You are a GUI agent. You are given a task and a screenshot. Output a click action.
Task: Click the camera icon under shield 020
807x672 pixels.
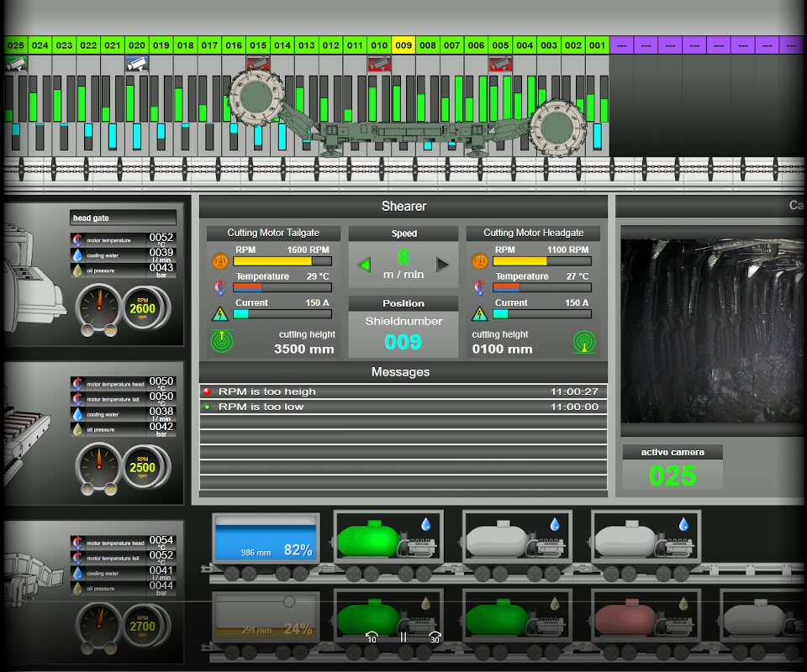coord(137,63)
